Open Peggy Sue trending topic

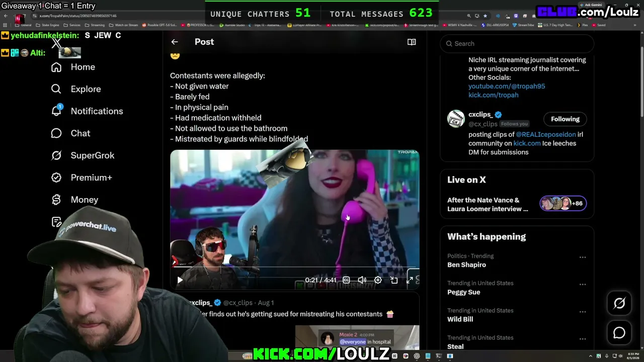(463, 292)
